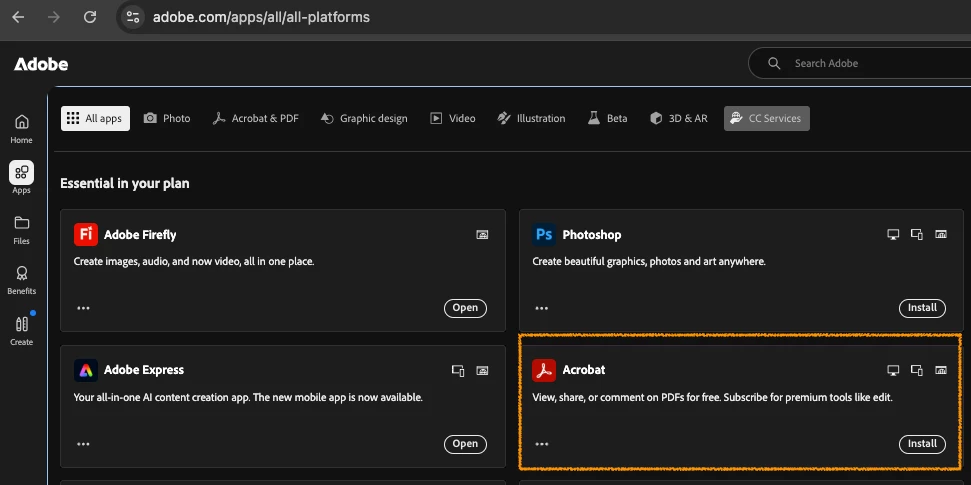Open Benefits in the left sidebar
The width and height of the screenshot is (971, 485).
pos(21,281)
